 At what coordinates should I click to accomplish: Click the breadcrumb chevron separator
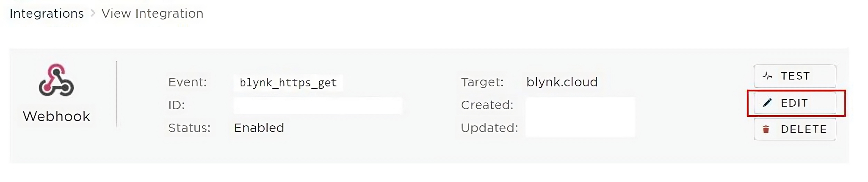[93, 14]
